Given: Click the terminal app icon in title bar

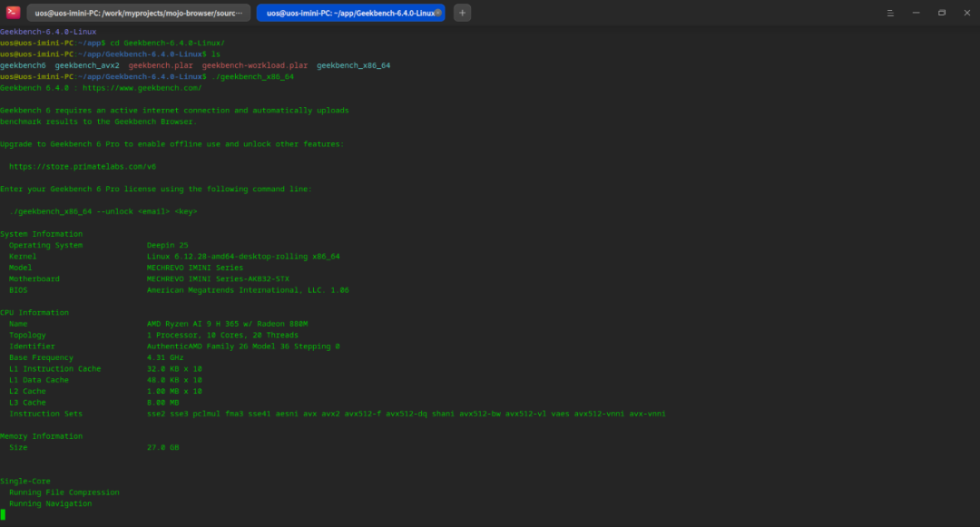Looking at the screenshot, I should pos(13,13).
